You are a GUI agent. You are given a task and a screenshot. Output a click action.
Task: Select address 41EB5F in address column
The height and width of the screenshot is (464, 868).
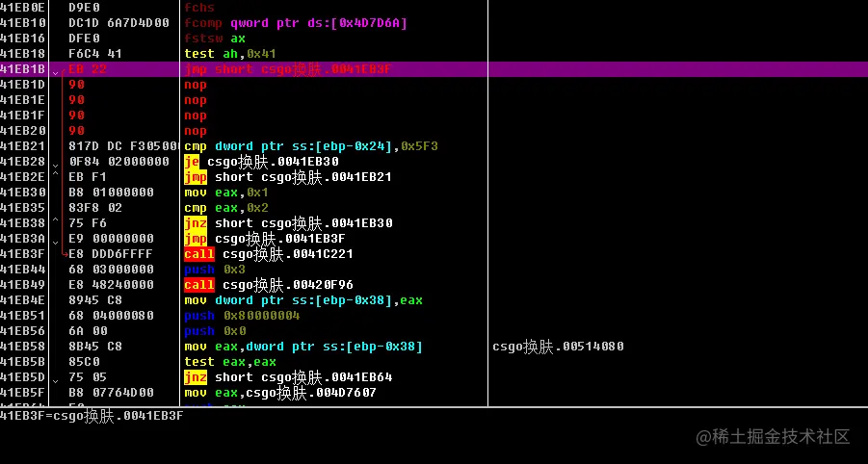(x=23, y=393)
